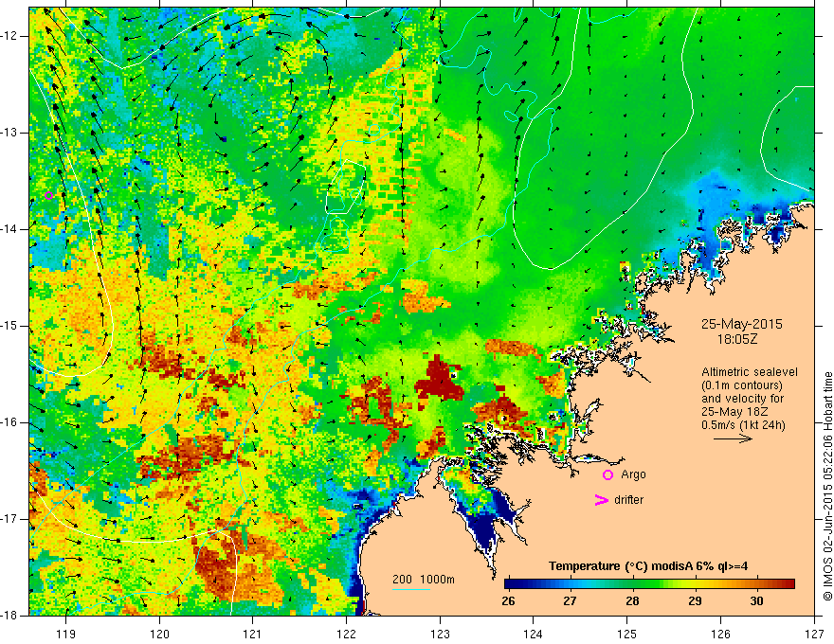
Task: Click latitude axis label -13
Action: (9, 133)
